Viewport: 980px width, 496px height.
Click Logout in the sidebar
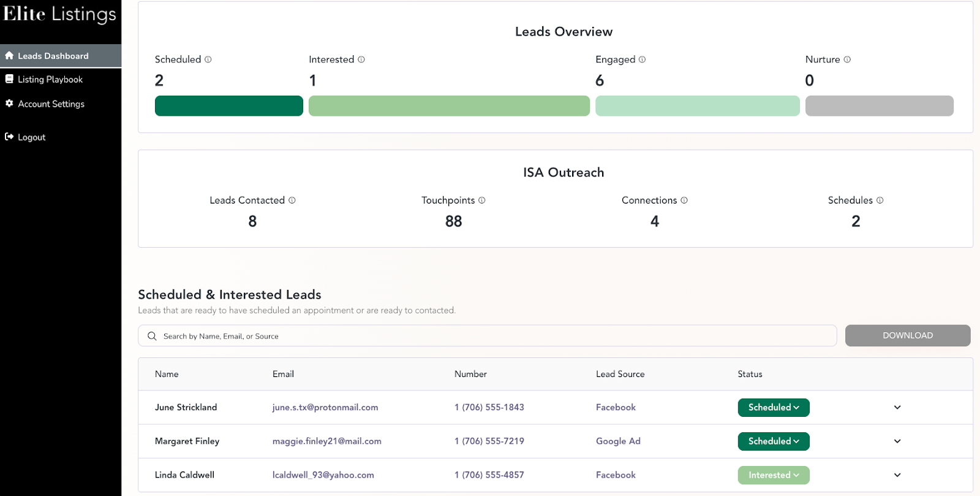pyautogui.click(x=31, y=137)
